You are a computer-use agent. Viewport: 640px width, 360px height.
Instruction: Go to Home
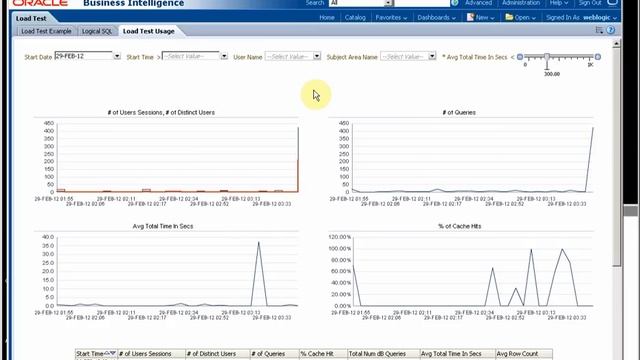(327, 18)
